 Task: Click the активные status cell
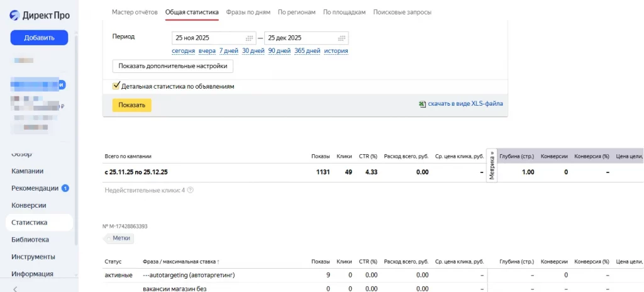(x=118, y=275)
